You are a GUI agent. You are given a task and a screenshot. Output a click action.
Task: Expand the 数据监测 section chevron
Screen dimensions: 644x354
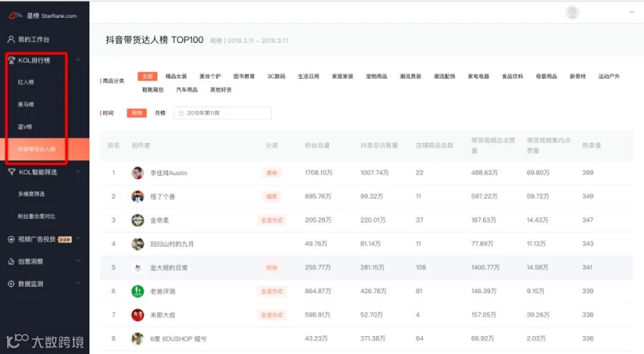pyautogui.click(x=77, y=283)
